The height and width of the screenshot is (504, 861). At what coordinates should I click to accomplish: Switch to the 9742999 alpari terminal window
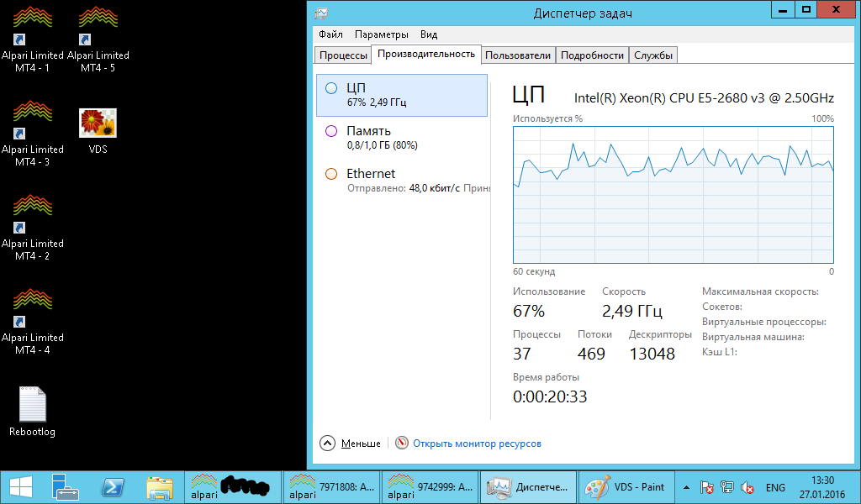[x=430, y=487]
